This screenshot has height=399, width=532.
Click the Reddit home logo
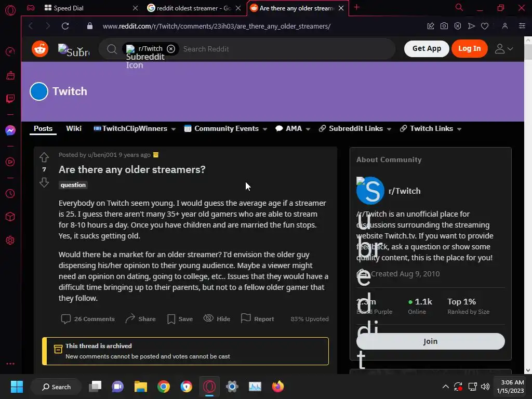(40, 49)
